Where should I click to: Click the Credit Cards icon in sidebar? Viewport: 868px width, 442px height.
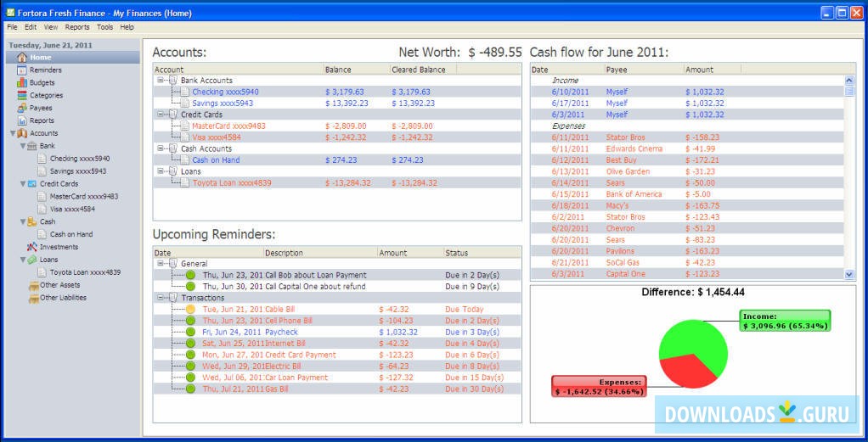[x=32, y=183]
